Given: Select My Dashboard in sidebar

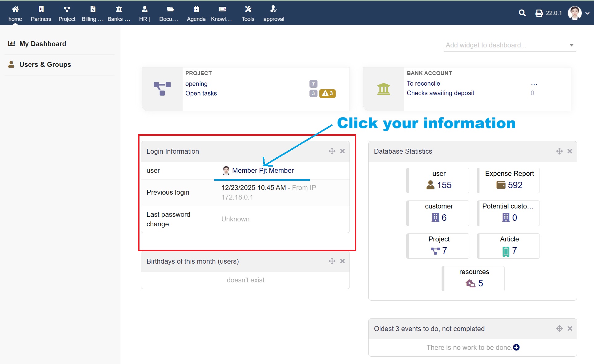Looking at the screenshot, I should (42, 44).
